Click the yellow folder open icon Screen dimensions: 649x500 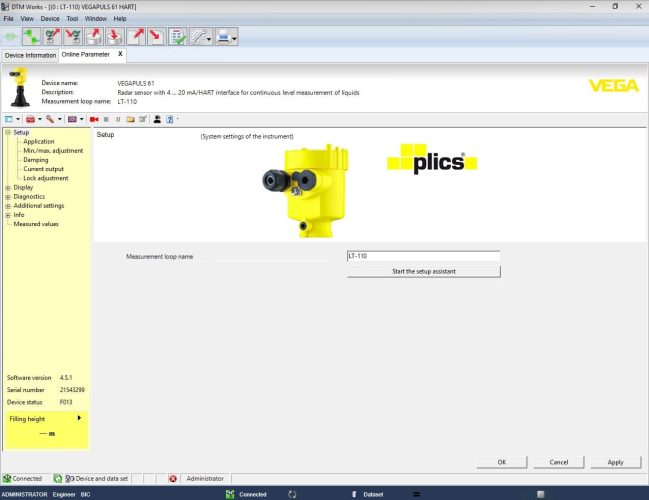(x=130, y=119)
